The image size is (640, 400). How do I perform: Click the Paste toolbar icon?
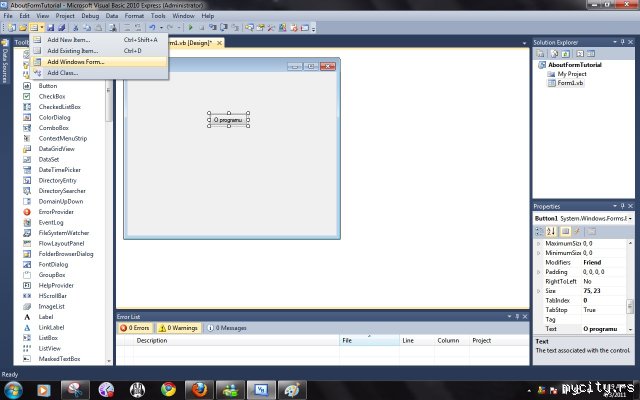click(x=98, y=28)
